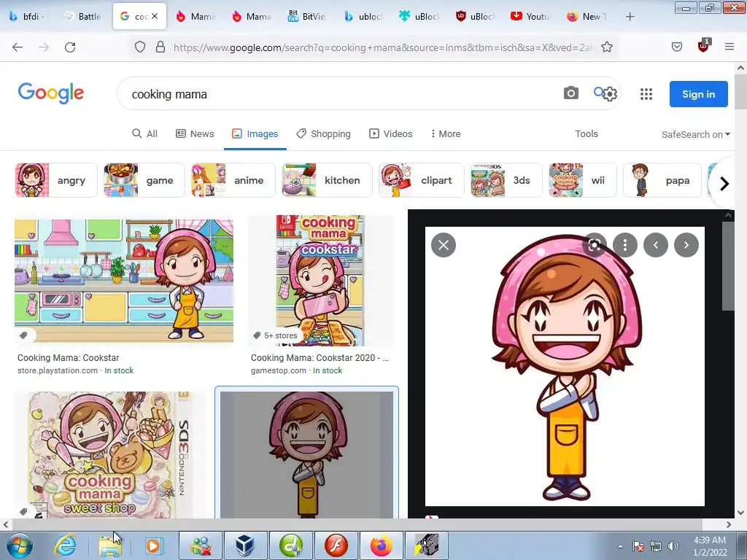Open tracking protection shield icon
This screenshot has width=747, height=560.
tap(140, 47)
